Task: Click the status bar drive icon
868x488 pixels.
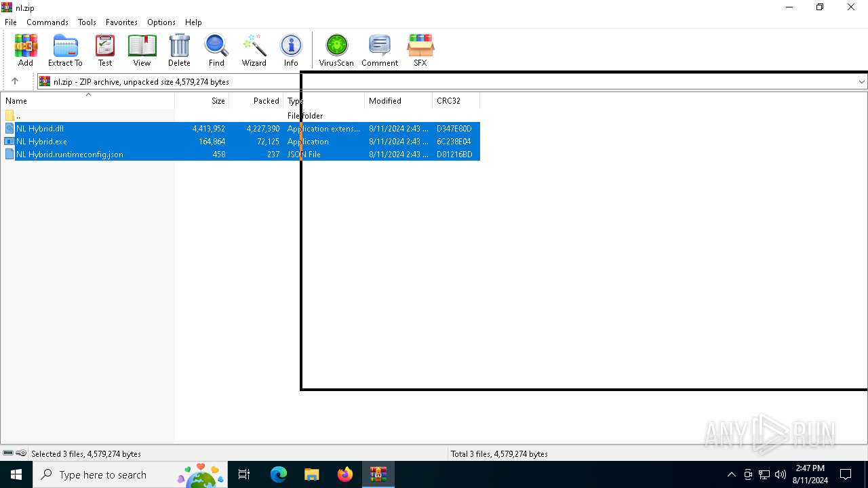Action: (8, 453)
